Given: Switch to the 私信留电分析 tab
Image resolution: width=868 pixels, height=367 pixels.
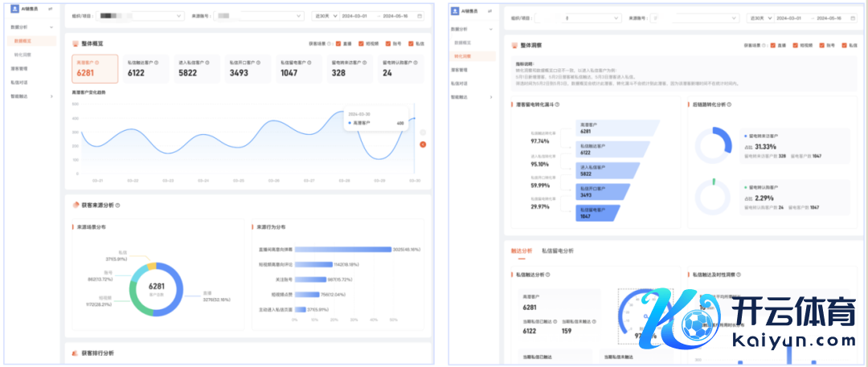Looking at the screenshot, I should pyautogui.click(x=558, y=251).
